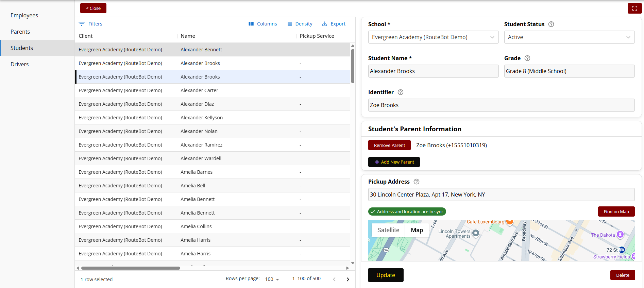Open the Filters panel
The width and height of the screenshot is (644, 288).
pyautogui.click(x=90, y=24)
